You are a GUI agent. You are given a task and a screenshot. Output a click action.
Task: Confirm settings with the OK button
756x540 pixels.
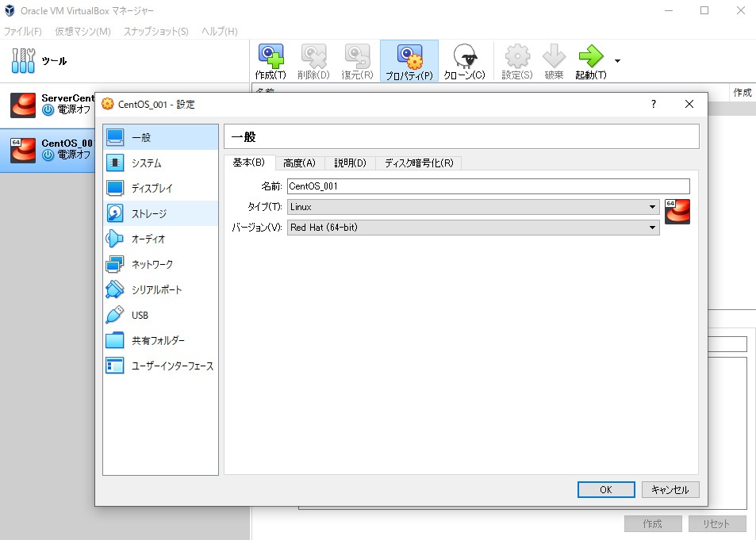pos(606,490)
